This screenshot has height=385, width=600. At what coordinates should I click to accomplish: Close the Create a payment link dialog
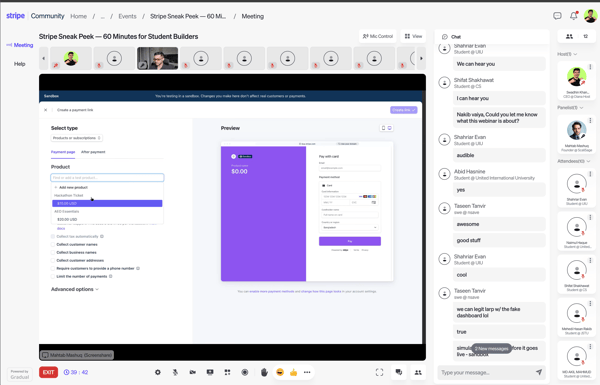(46, 110)
